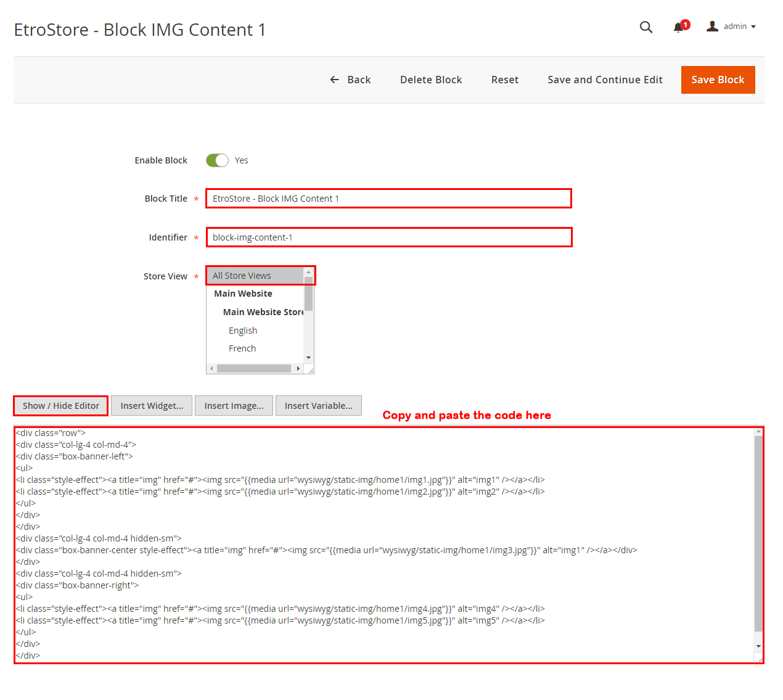783x700 pixels.
Task: Expand the admin account dropdown arrow
Action: [753, 27]
